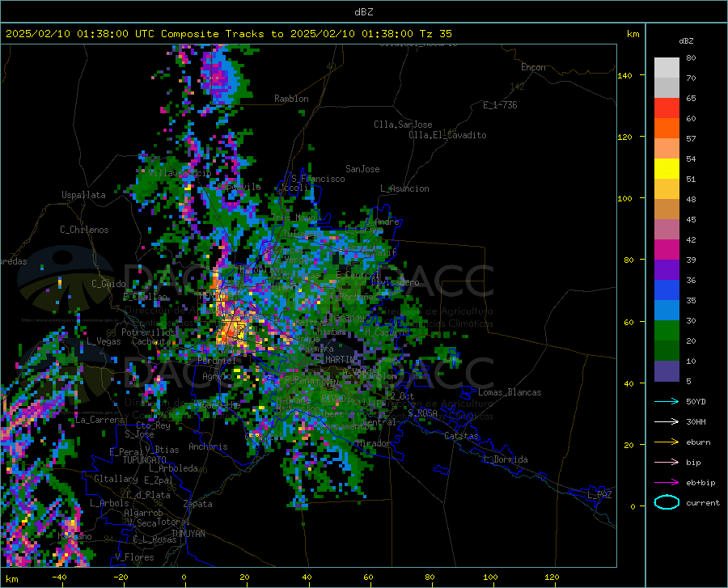Click the 'TUPUNGATO' map label
Image resolution: width=728 pixels, height=588 pixels.
click(145, 460)
